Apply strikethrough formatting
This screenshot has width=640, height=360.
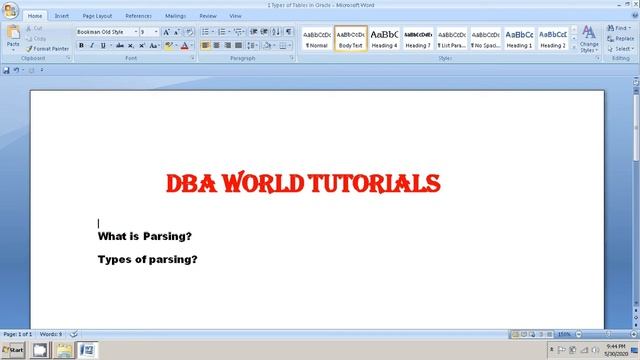[120, 45]
